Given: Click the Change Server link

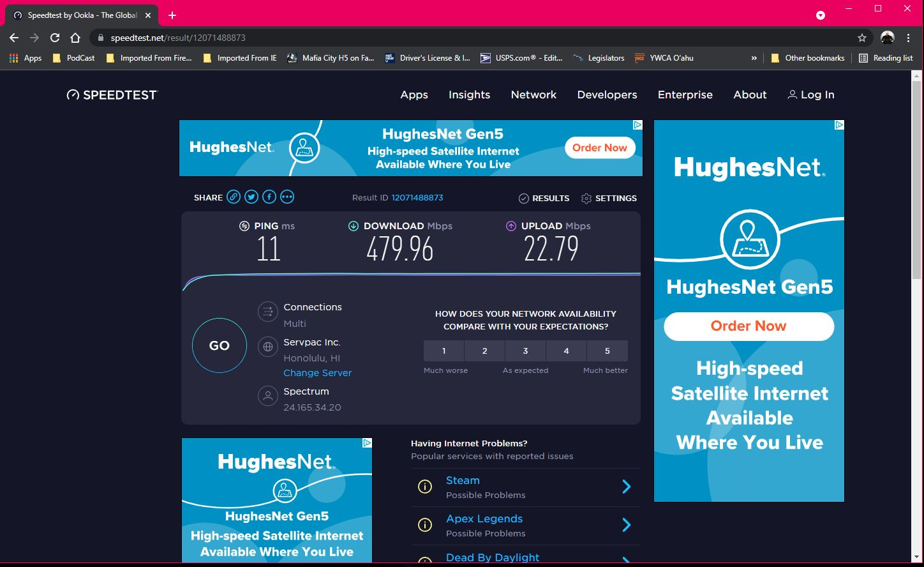Looking at the screenshot, I should click(318, 373).
